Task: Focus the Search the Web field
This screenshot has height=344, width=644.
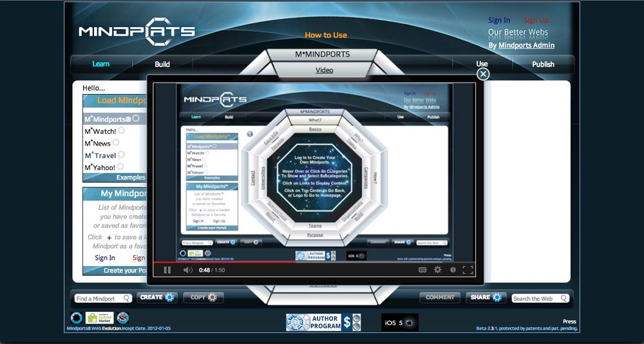Action: [540, 298]
